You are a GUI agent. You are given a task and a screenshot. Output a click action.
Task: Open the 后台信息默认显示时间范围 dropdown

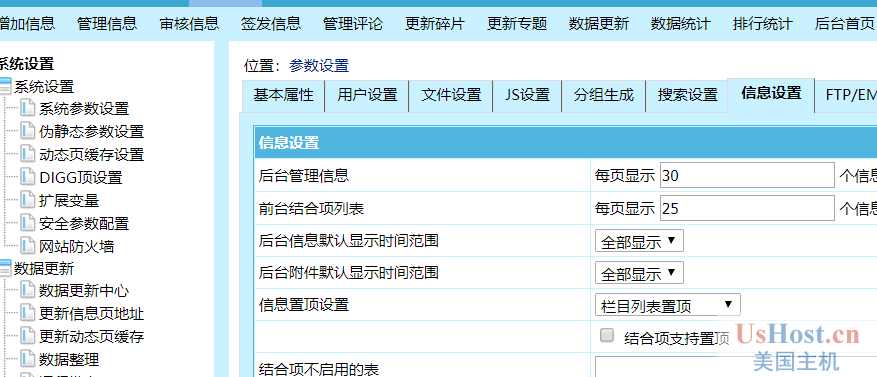click(x=639, y=242)
